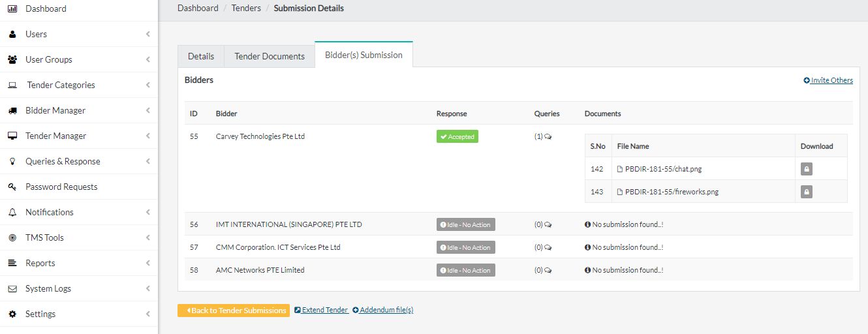This screenshot has width=868, height=334.
Task: Open queries bubble for IMT INTERNATIONAL
Action: point(548,225)
